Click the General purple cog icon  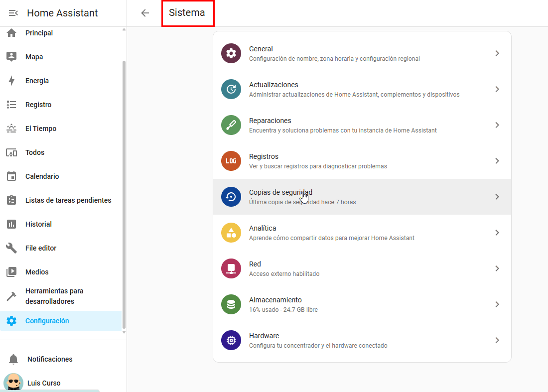(x=231, y=53)
